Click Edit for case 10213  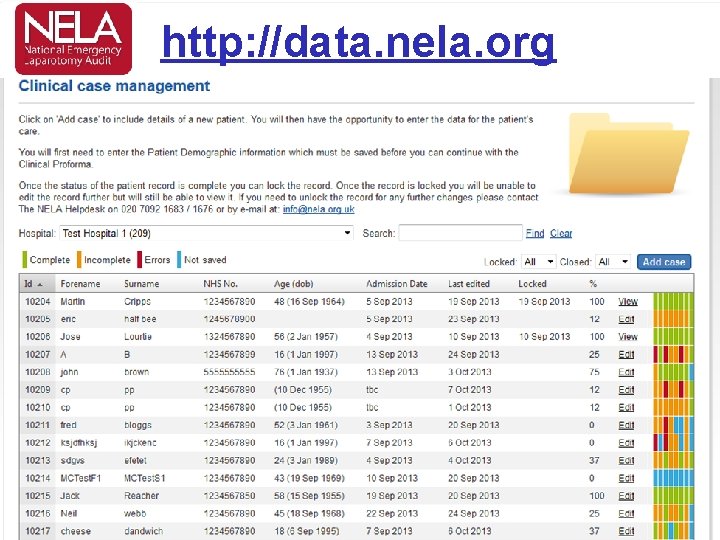[x=626, y=461]
